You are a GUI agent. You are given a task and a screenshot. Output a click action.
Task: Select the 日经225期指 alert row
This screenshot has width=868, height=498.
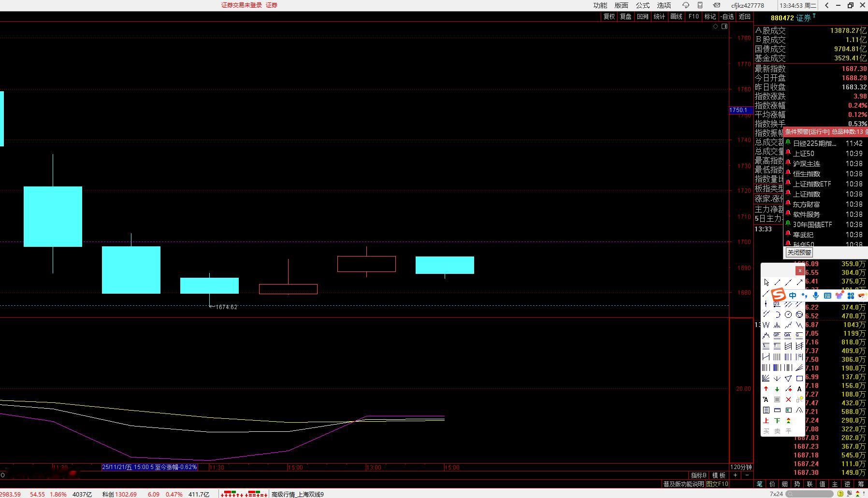pyautogui.click(x=825, y=143)
